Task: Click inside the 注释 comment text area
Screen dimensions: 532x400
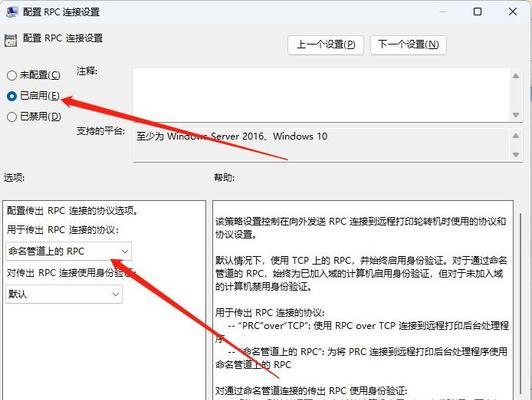Action: (322, 95)
